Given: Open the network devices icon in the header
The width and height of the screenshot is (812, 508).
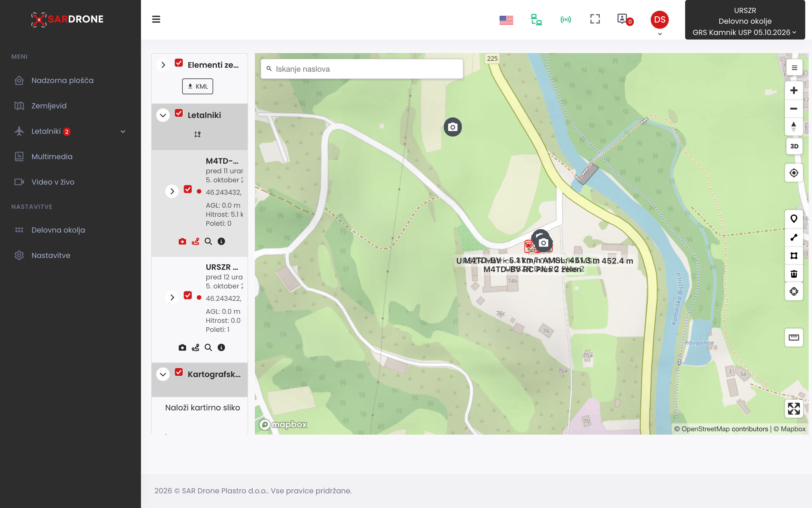Looking at the screenshot, I should coord(536,19).
